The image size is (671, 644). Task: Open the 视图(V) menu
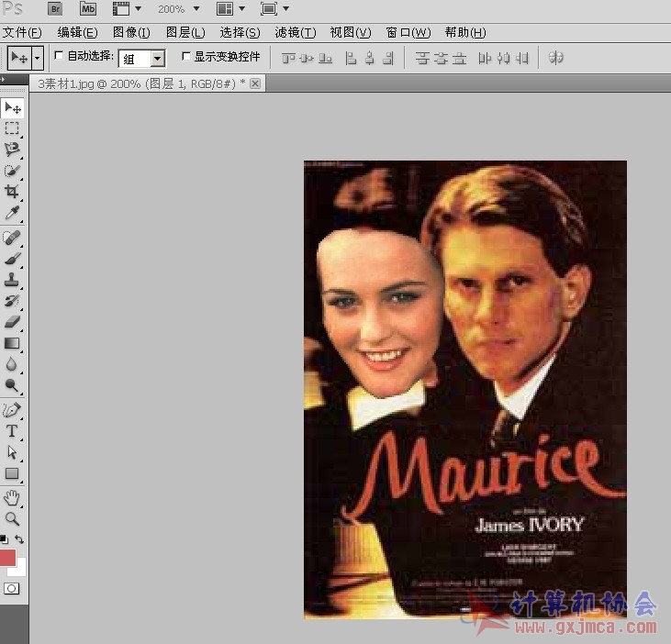tap(351, 32)
